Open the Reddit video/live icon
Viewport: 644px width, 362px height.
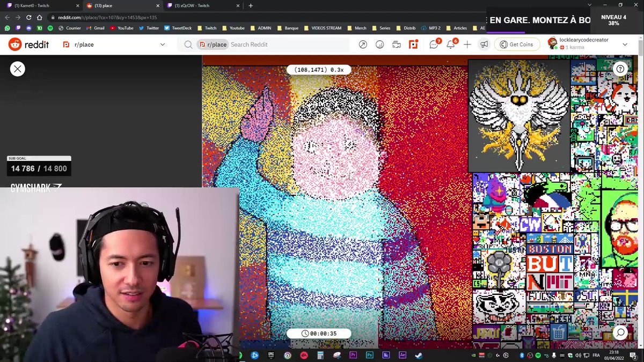[397, 45]
